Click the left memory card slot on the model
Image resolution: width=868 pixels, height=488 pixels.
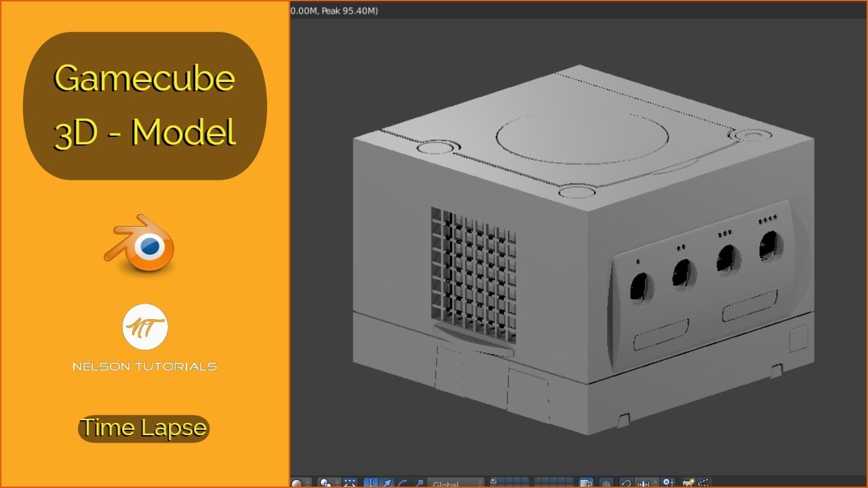pyautogui.click(x=662, y=335)
